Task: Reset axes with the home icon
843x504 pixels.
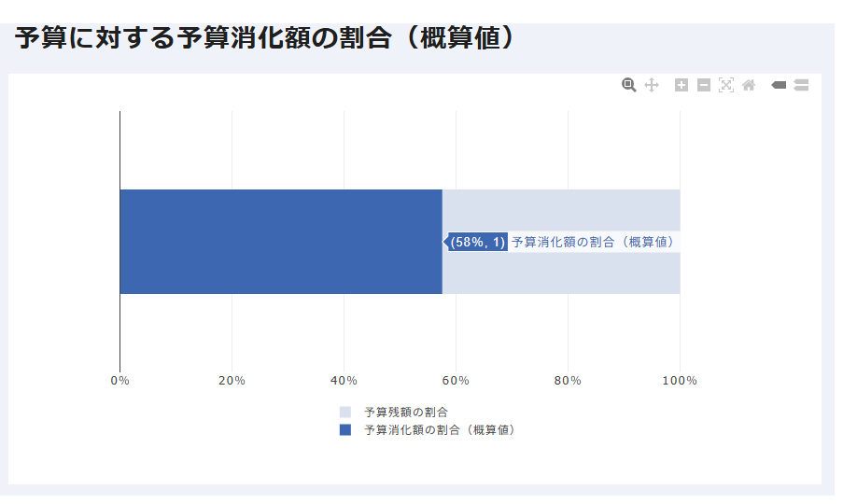Action: (749, 85)
